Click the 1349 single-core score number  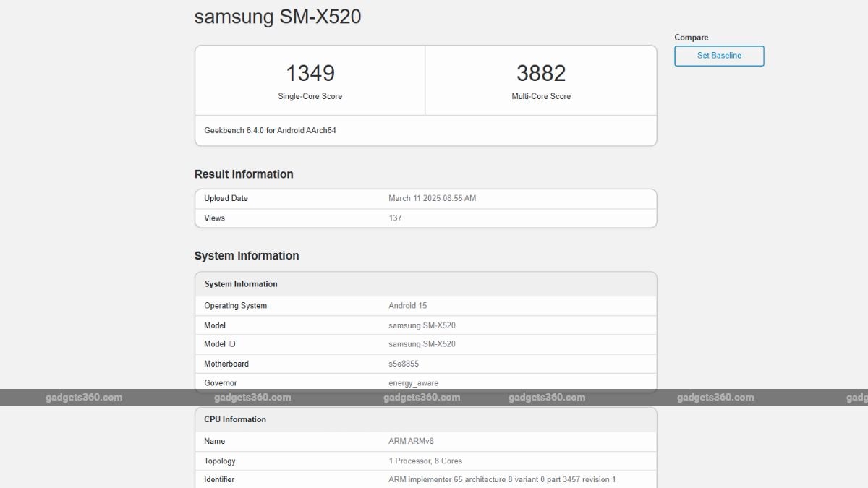[310, 73]
